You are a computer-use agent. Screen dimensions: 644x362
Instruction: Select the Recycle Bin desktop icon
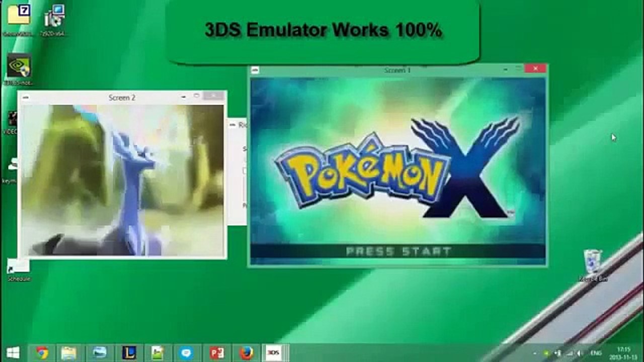[594, 264]
